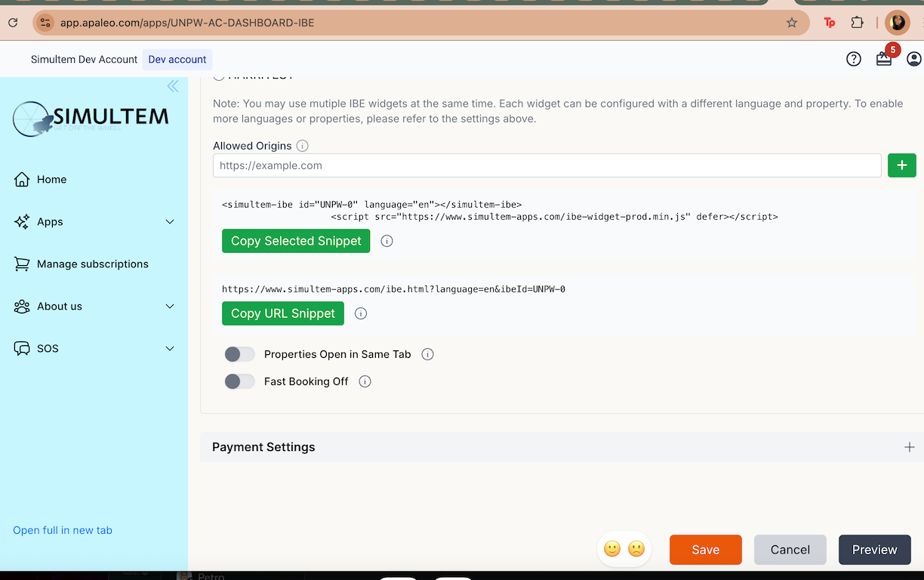The image size is (924, 580).
Task: Open Manage subscriptions
Action: [93, 264]
